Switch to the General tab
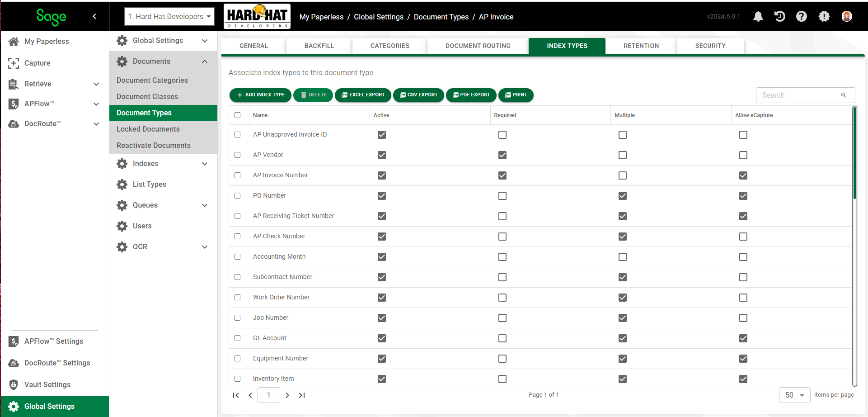868x417 pixels. point(253,46)
